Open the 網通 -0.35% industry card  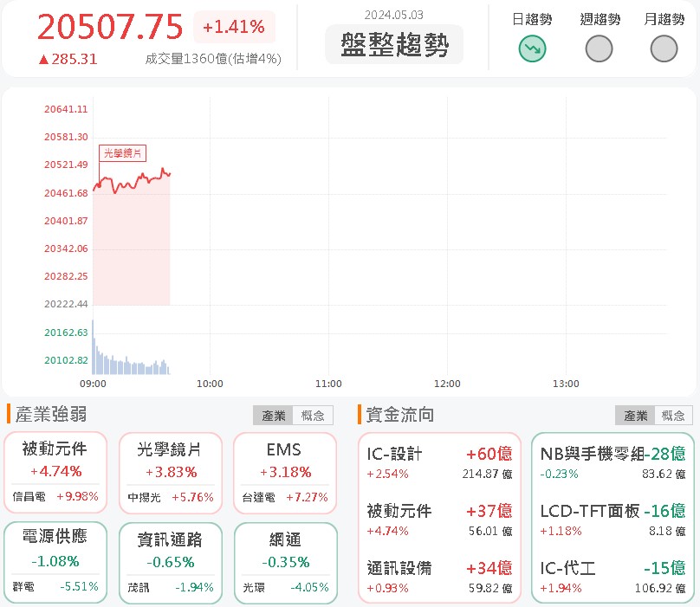coord(286,563)
